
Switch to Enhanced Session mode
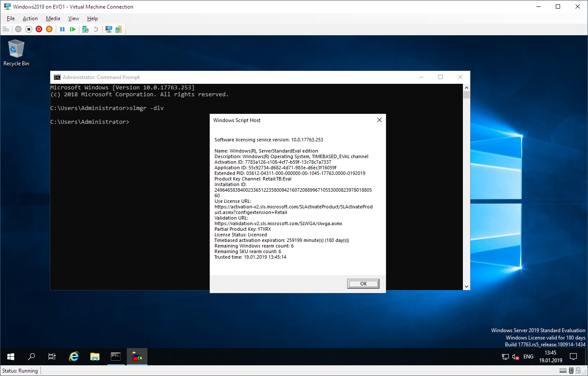tap(109, 29)
